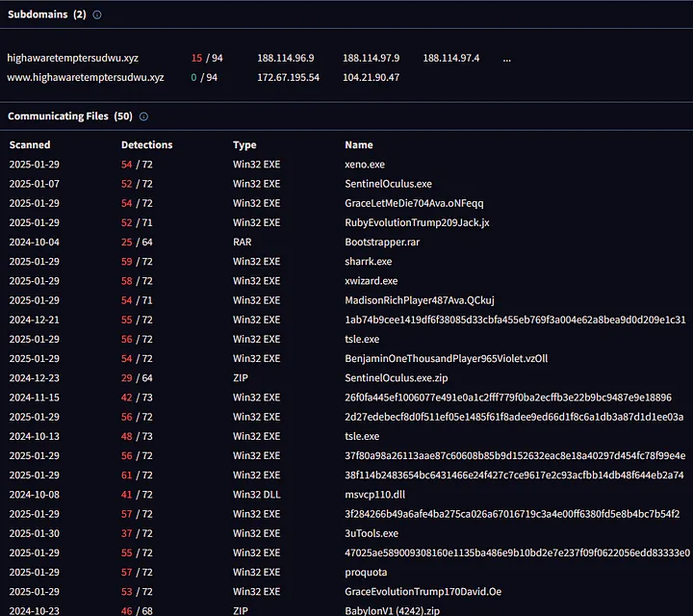The height and width of the screenshot is (616, 693).
Task: Open file proquota
Action: tap(366, 573)
